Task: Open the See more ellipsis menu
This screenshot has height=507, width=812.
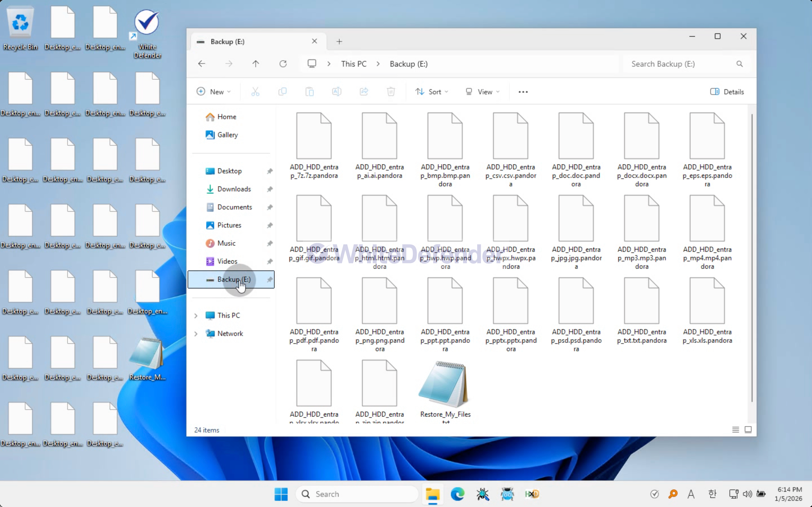Action: point(523,92)
